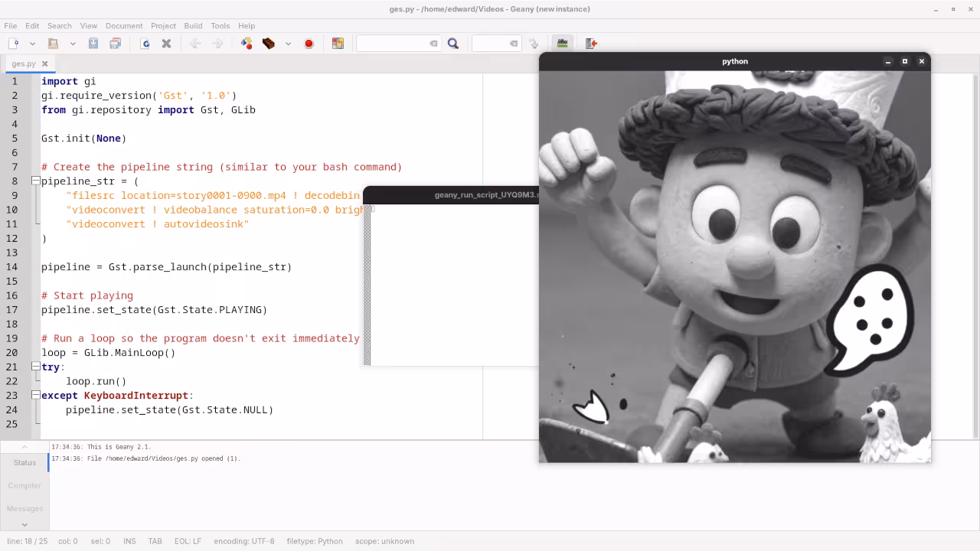Open the color chooser icon in the toolbar
This screenshot has height=551, width=980.
pos(338,44)
